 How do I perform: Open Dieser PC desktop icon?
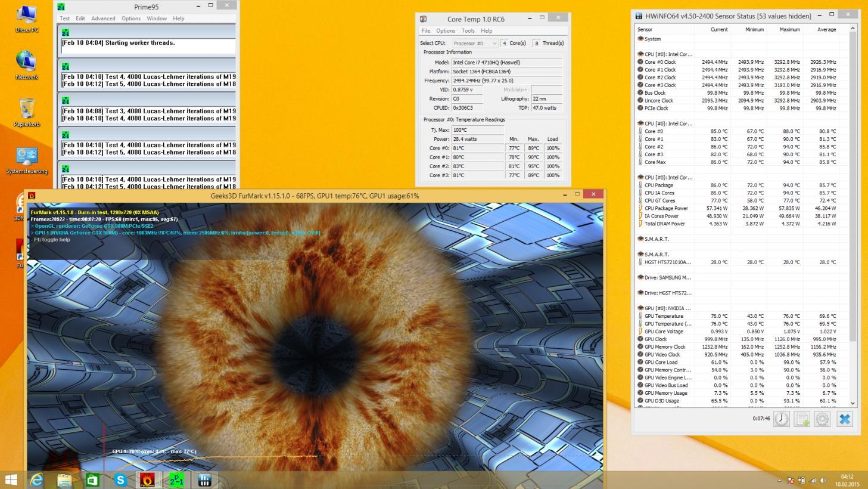click(x=27, y=18)
